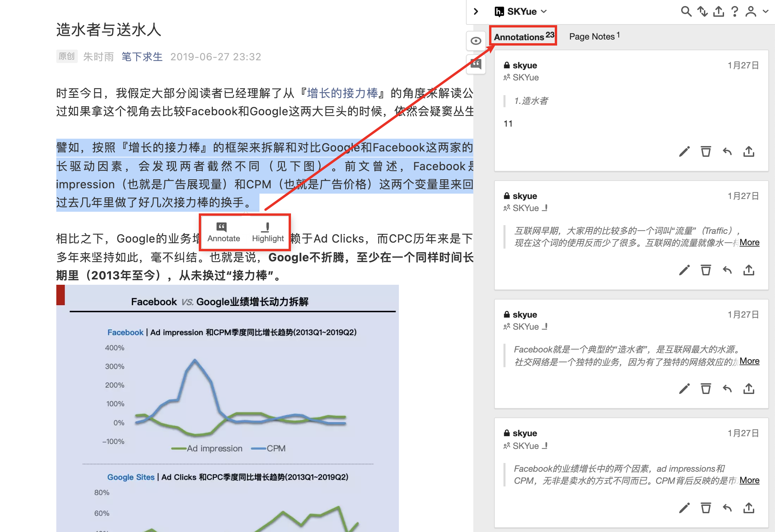Click the Highlight popup button

tap(268, 232)
